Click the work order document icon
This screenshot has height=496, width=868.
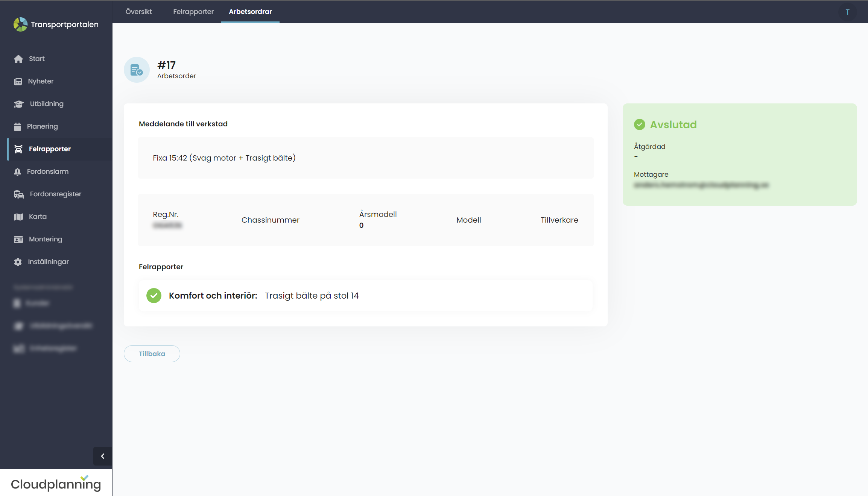coord(137,70)
